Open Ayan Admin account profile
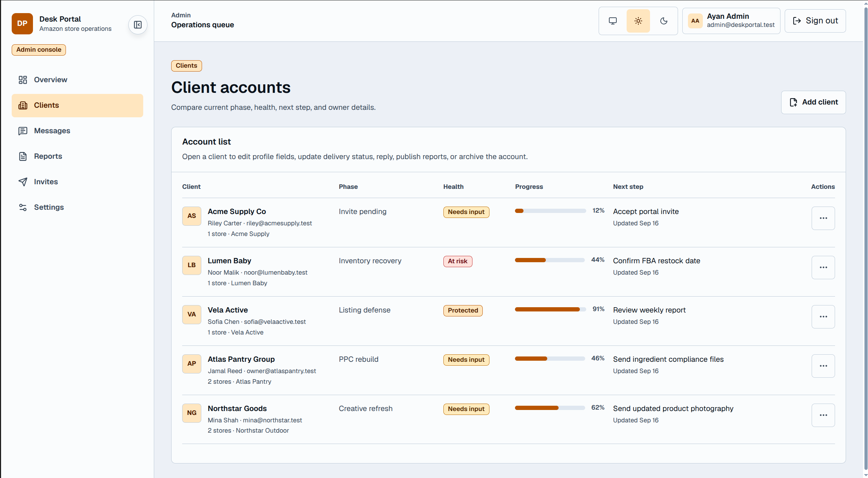The height and width of the screenshot is (478, 868). 731,21
